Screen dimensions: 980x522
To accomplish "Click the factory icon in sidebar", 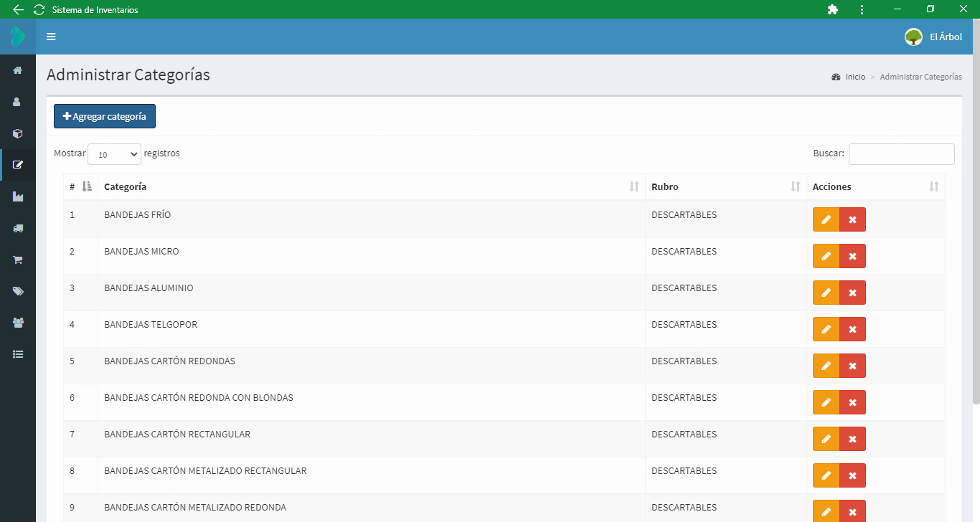I will (x=18, y=196).
